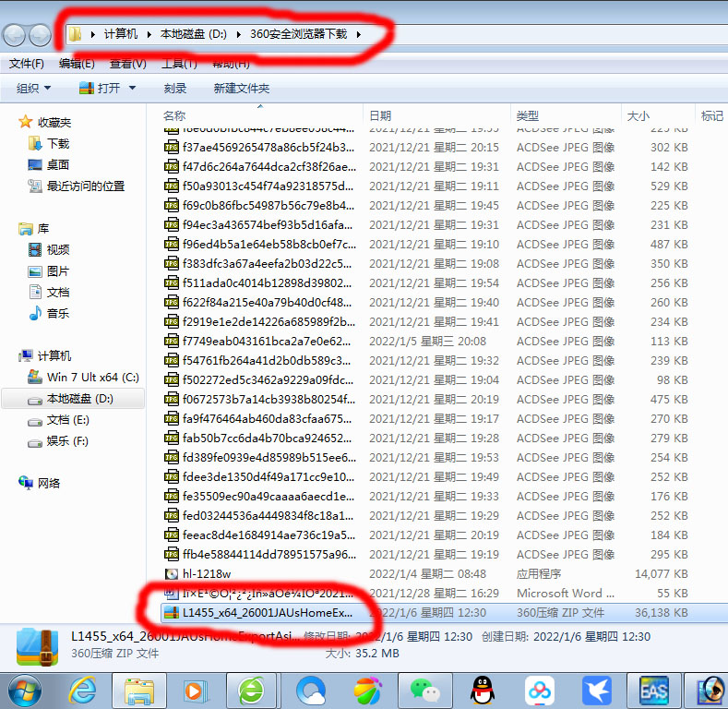Select JPEG icon of f50a93013c454f74a92318575d file

[x=172, y=186]
